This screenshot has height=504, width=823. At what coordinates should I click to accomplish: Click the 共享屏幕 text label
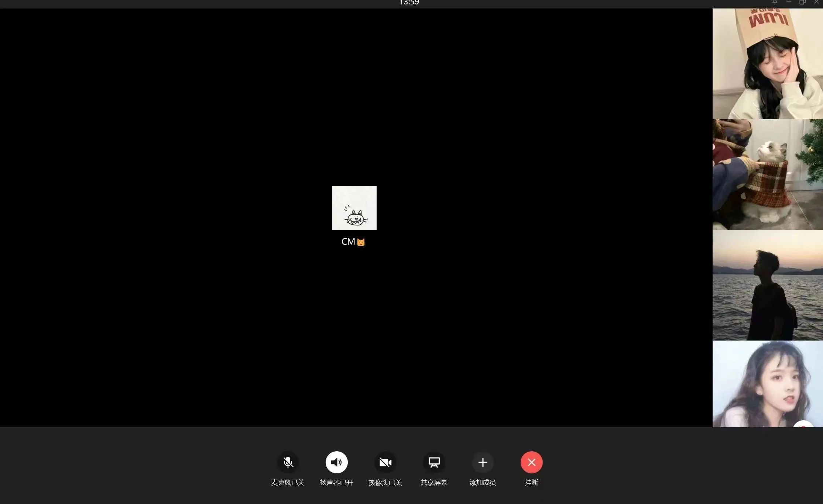tap(434, 482)
